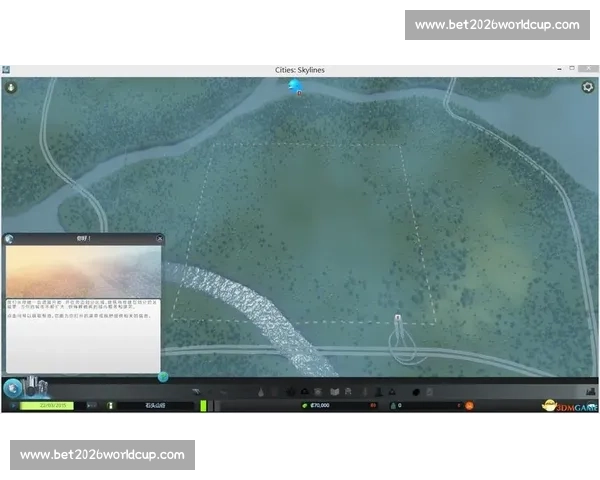This screenshot has width=600, height=480.
Task: Open the Education book icon menu
Action: tap(334, 392)
